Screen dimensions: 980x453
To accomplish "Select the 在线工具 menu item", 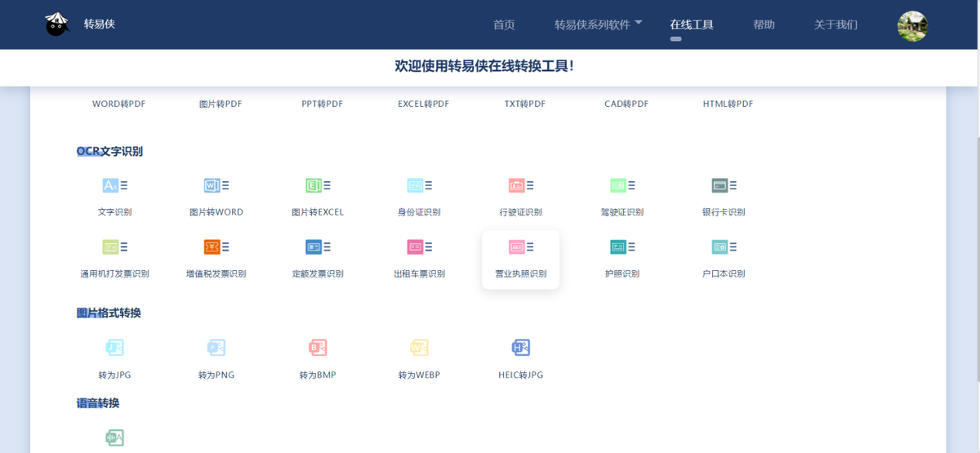I will point(692,24).
